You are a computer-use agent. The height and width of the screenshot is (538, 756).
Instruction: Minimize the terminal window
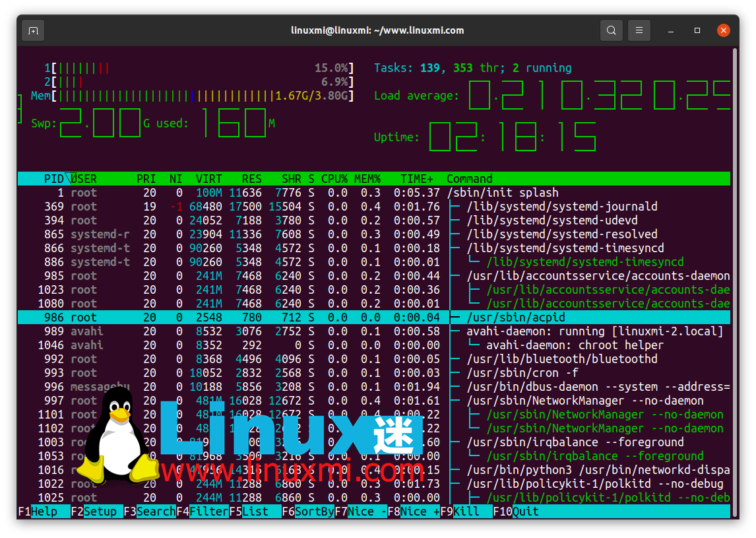click(671, 30)
